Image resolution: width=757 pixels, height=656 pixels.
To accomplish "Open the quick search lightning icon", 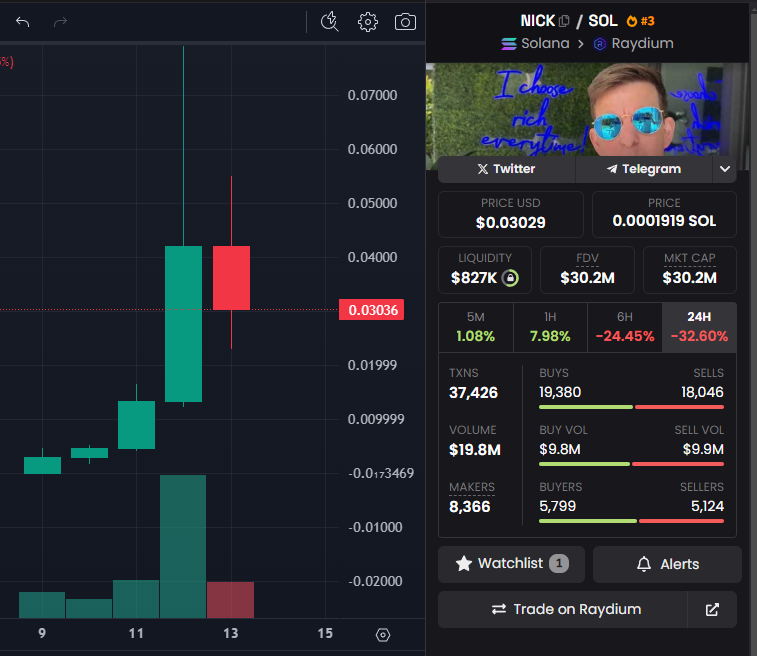I will (330, 22).
